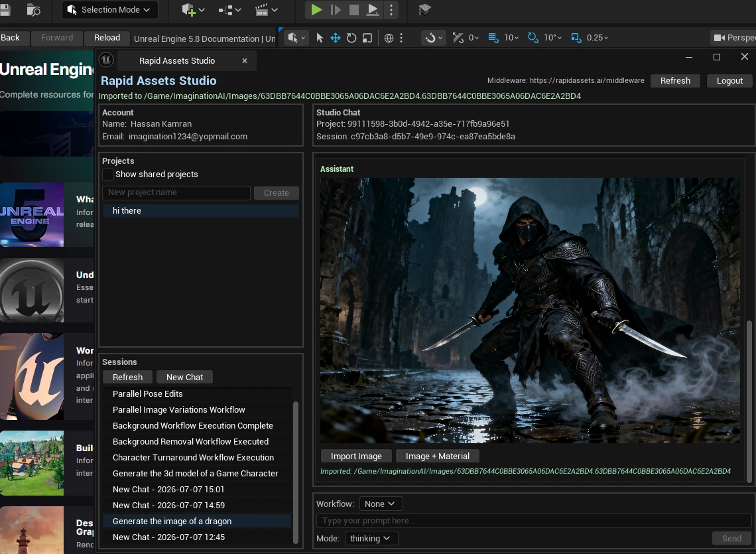Screen dimensions: 756x554
Task: Open the Parallel Pose Edits session
Action: [197, 394]
